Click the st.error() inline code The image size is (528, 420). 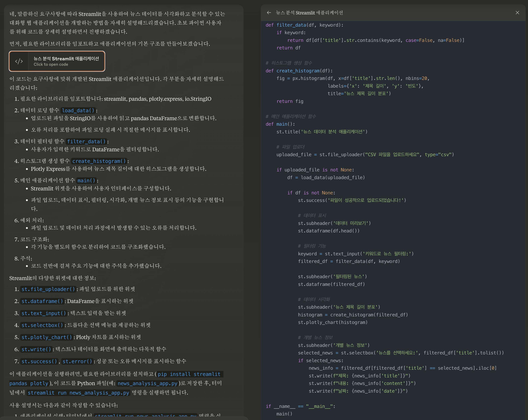tap(77, 361)
